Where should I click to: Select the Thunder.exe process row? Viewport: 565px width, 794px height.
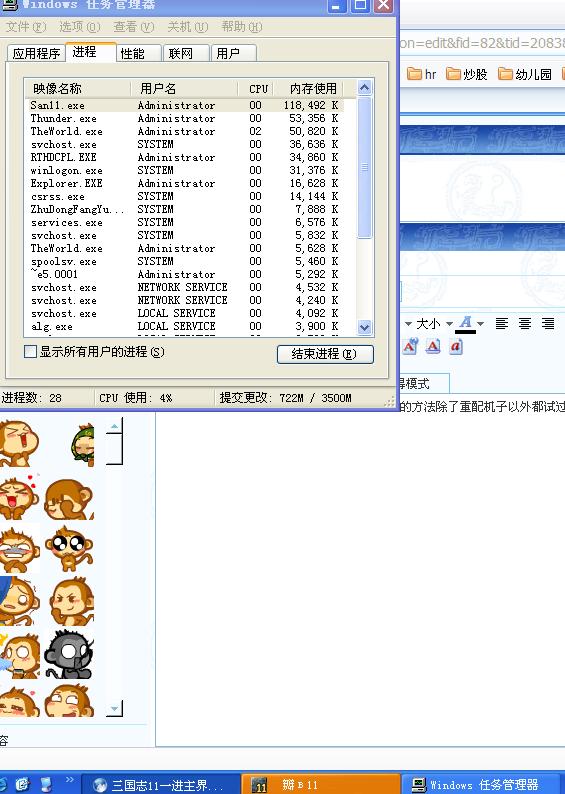coord(184,118)
